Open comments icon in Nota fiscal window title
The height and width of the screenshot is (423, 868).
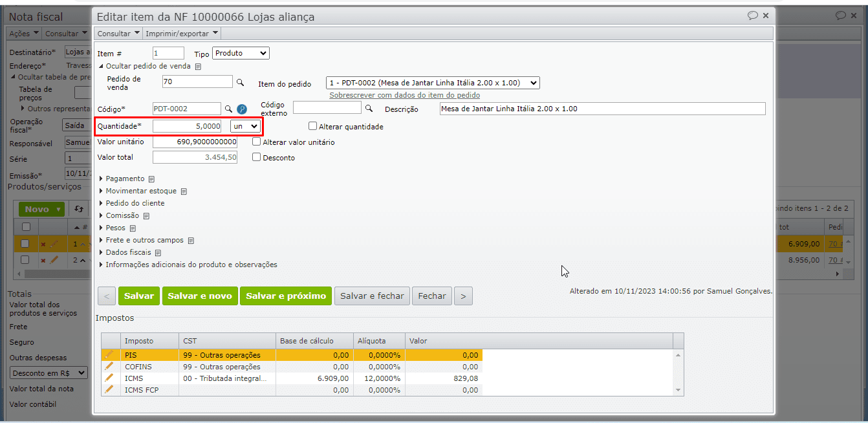coord(840,15)
